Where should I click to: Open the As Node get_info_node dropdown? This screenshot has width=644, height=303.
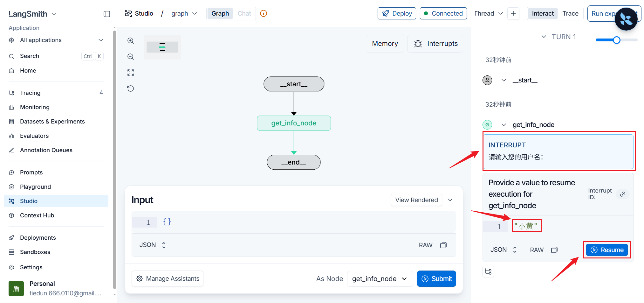tap(380, 279)
